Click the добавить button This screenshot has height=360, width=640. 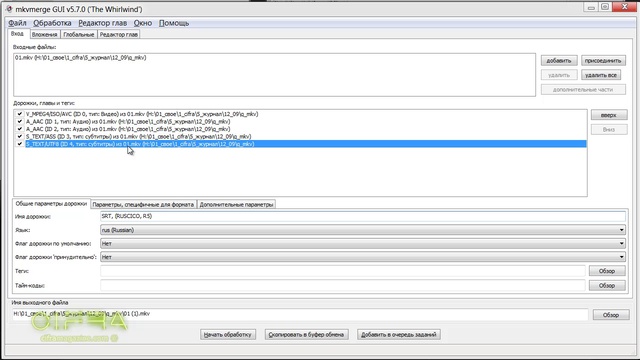pos(559,60)
